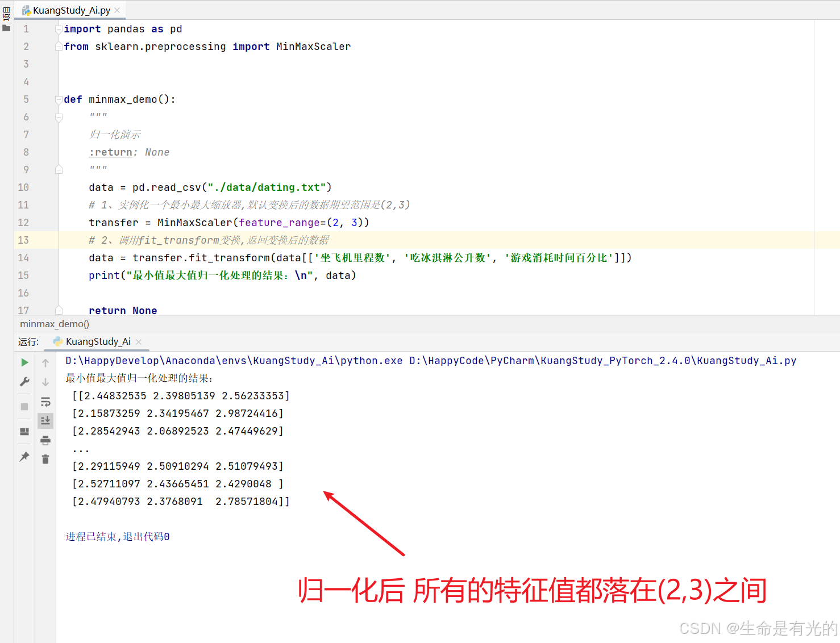The width and height of the screenshot is (840, 643).
Task: Click output row starting with 2.28542943
Action: coord(178,431)
